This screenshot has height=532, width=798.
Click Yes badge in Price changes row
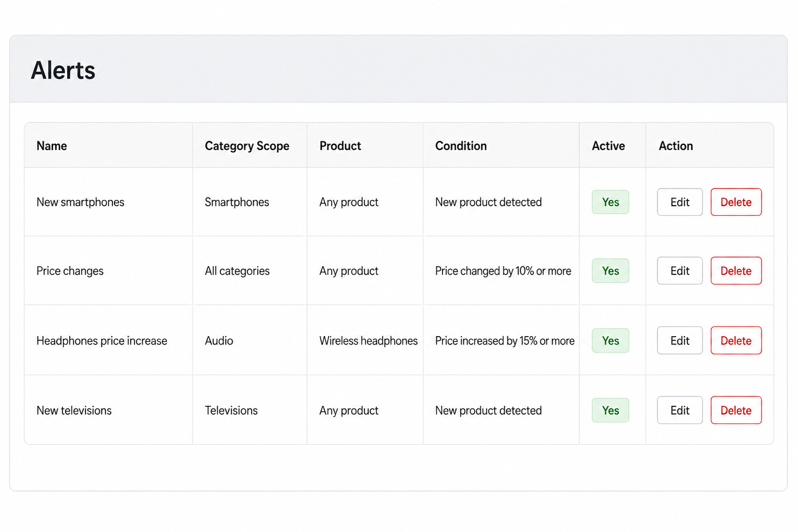click(x=610, y=271)
